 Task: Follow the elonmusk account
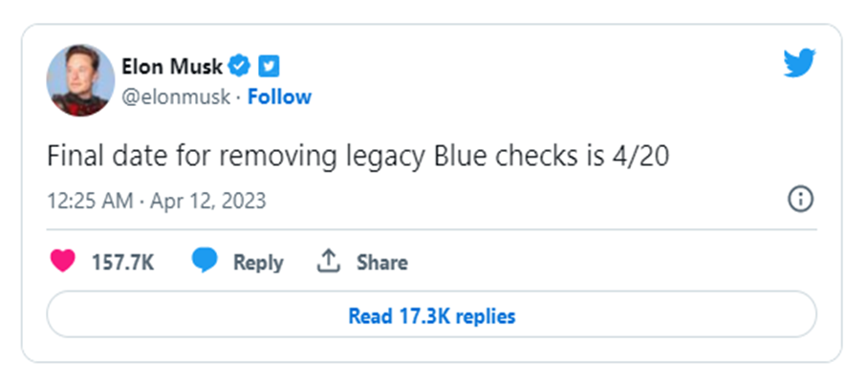tap(279, 96)
